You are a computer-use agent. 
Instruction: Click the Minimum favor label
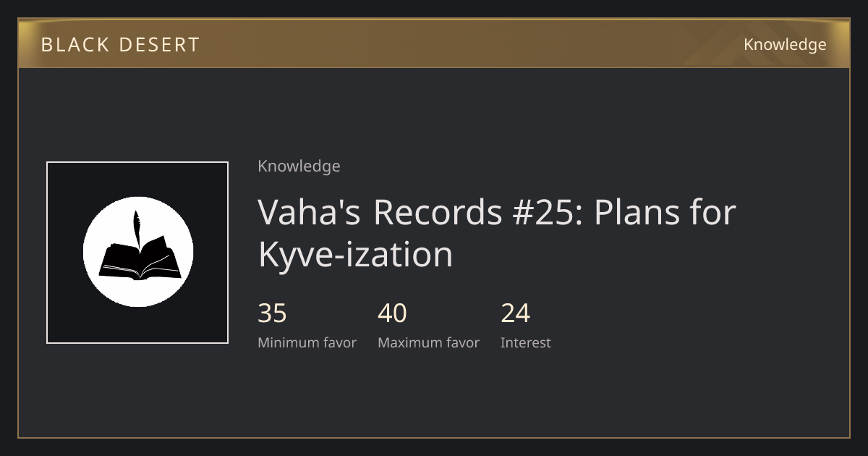point(307,343)
